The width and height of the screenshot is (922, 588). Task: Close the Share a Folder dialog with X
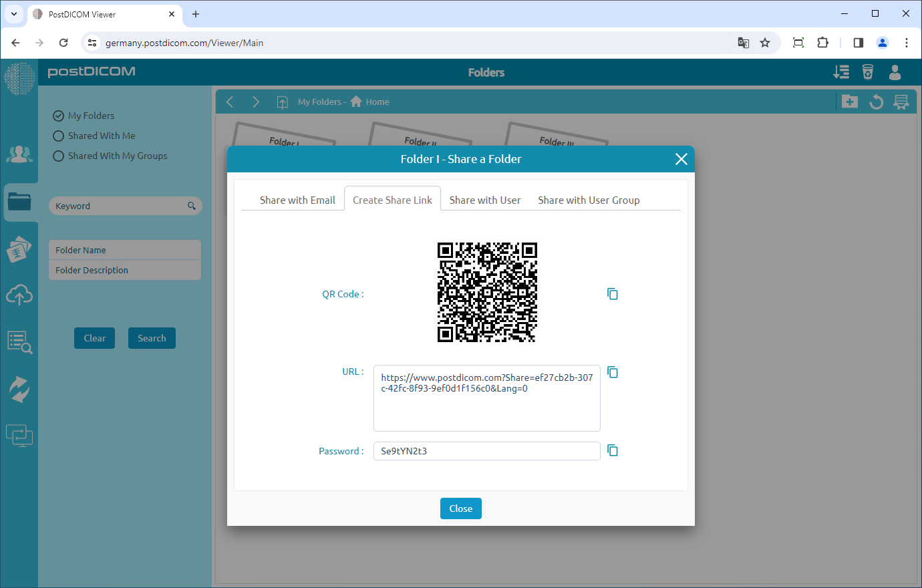click(681, 159)
